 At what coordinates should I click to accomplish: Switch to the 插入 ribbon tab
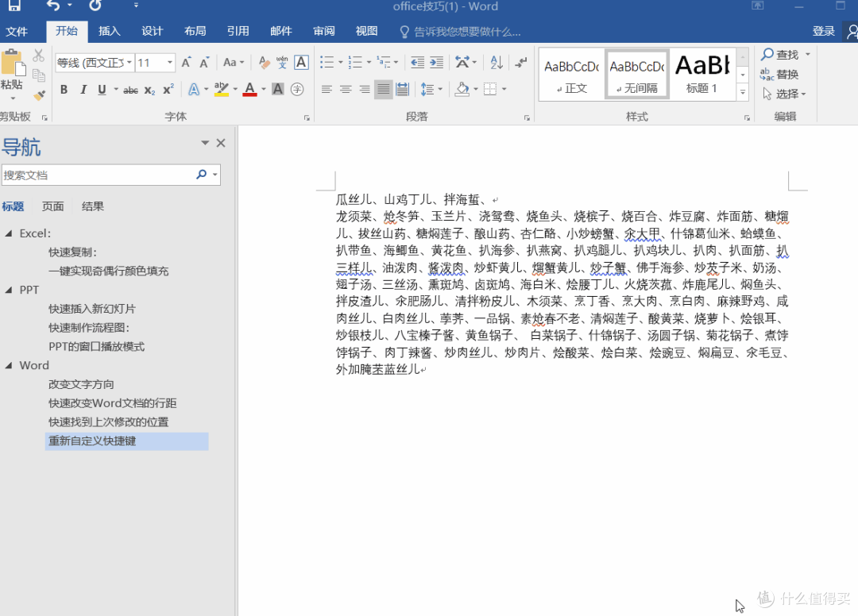pyautogui.click(x=109, y=32)
